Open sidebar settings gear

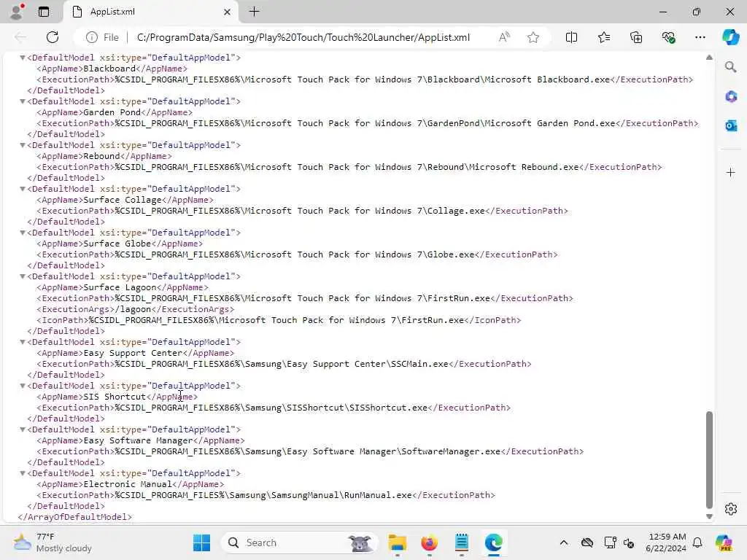(x=731, y=509)
